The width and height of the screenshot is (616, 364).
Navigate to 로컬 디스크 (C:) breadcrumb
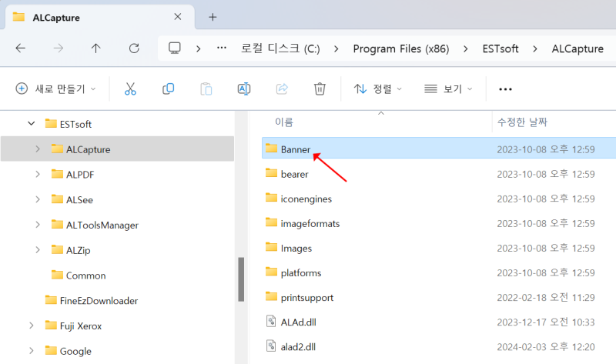coord(280,48)
